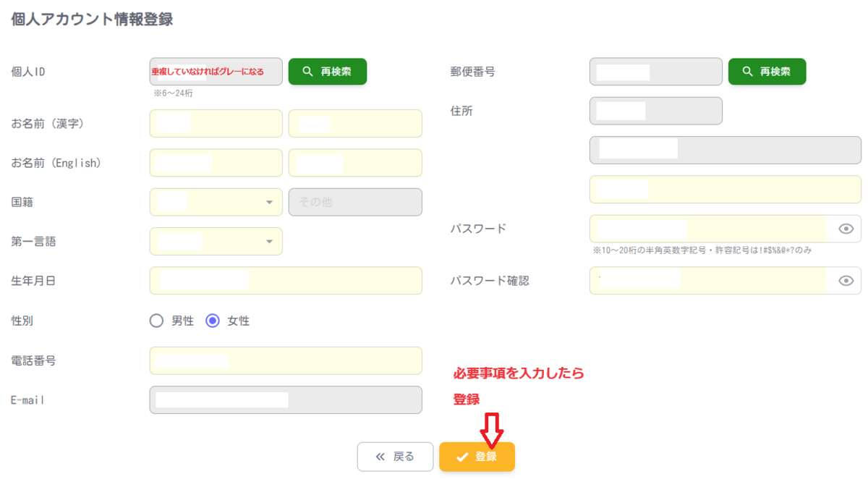Select the 男性 gender radio button
This screenshot has height=482, width=868.
(x=156, y=320)
